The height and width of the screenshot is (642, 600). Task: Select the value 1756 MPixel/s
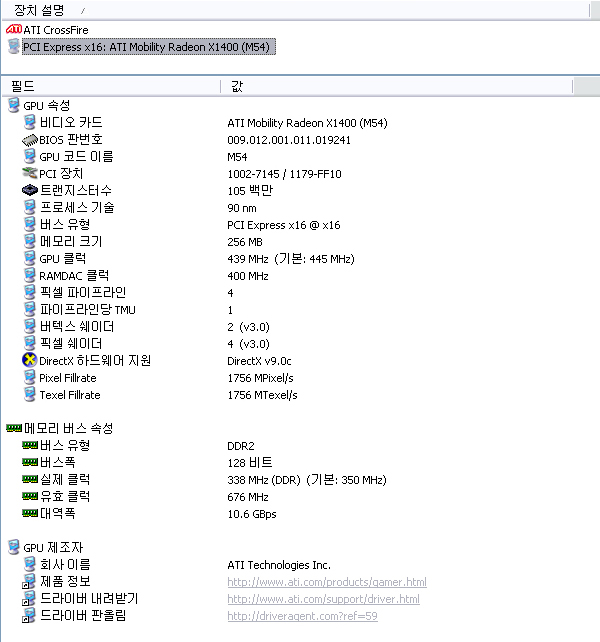[x=260, y=378]
